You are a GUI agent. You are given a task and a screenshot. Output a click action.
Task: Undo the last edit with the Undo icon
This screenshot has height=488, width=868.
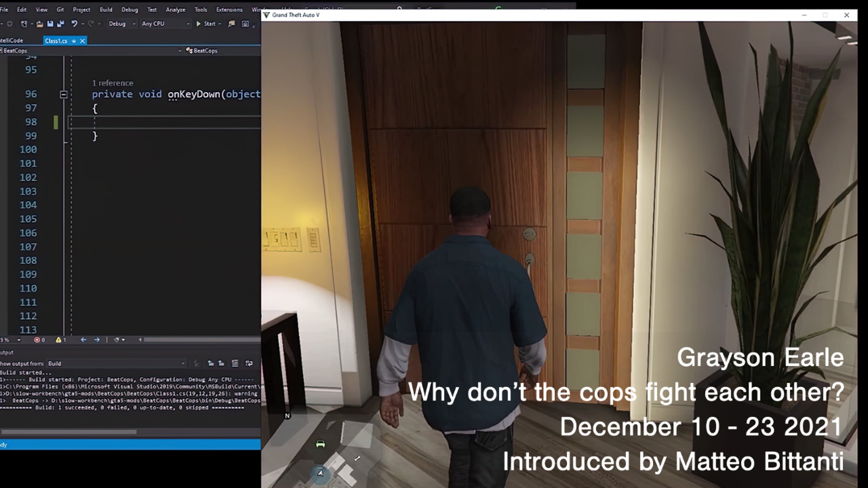click(x=74, y=24)
